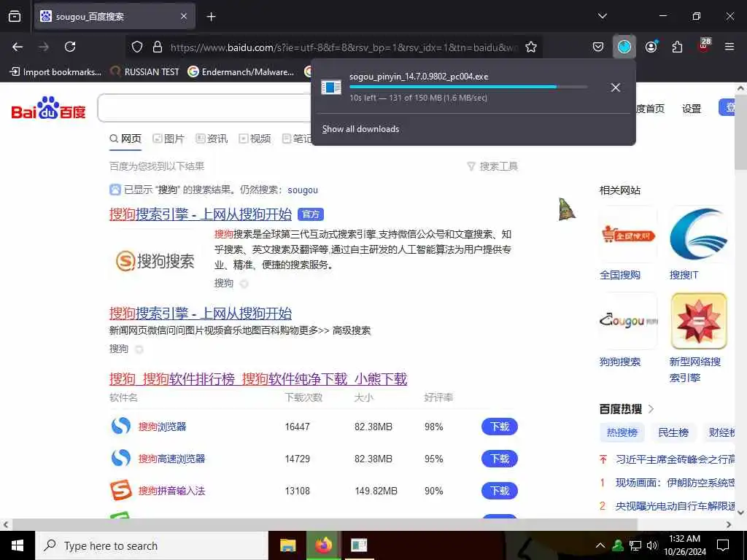Save page to Pocket
Screen dimensions: 747x560
pyautogui.click(x=598, y=47)
